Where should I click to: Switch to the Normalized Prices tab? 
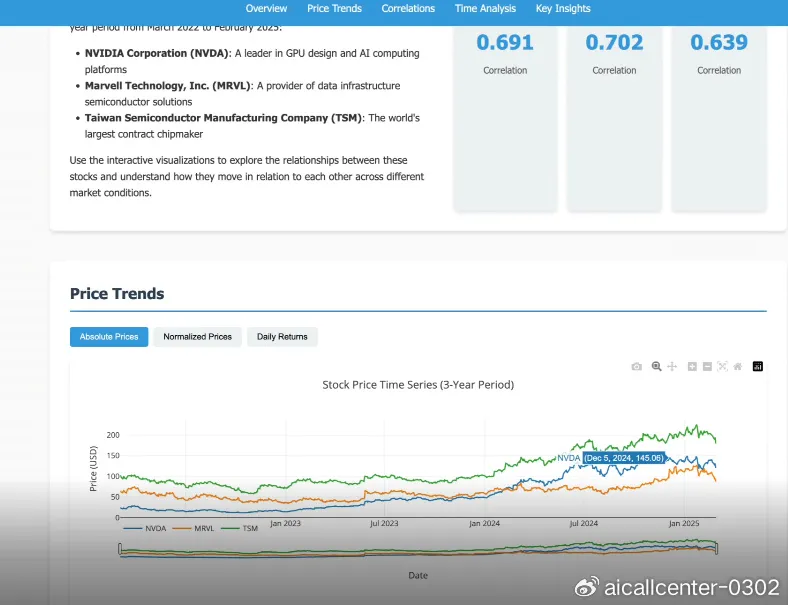pyautogui.click(x=198, y=337)
